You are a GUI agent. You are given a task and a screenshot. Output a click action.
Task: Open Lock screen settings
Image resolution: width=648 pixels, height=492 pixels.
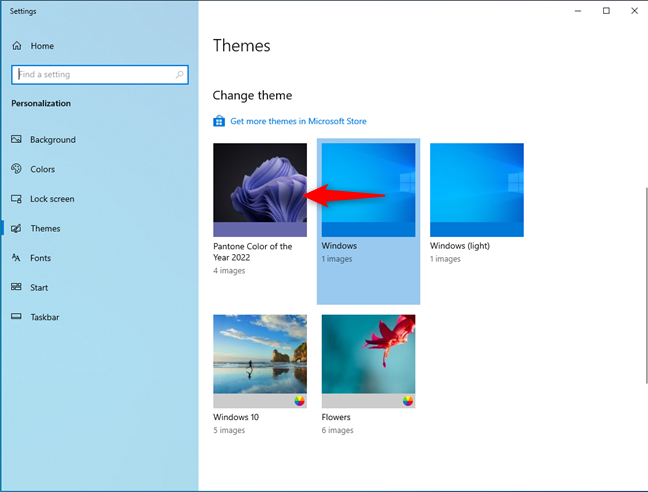click(x=100, y=199)
